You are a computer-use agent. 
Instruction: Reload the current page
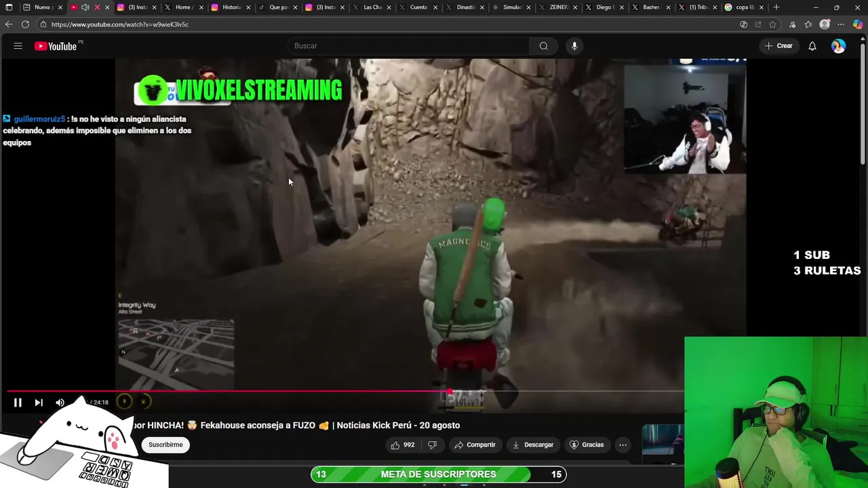coord(25,24)
